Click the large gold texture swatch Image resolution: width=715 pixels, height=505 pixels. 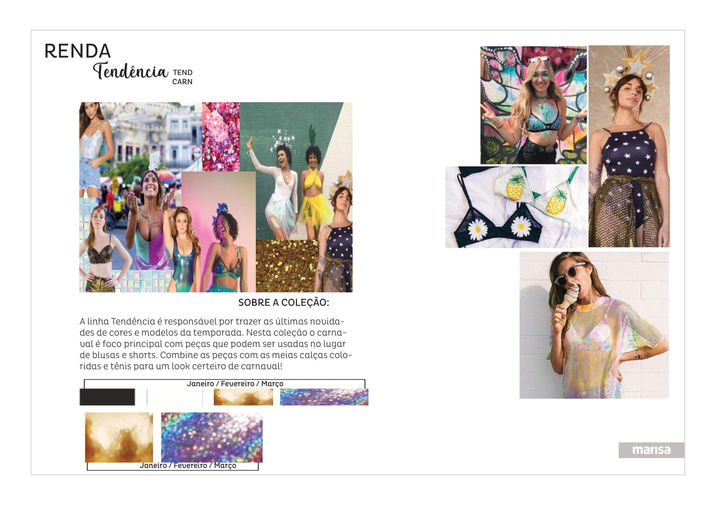(119, 437)
